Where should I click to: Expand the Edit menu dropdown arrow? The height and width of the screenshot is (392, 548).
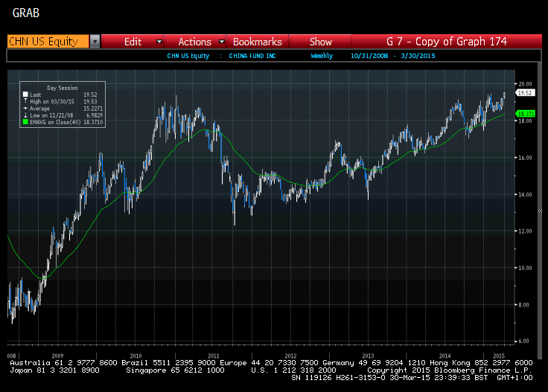[159, 42]
